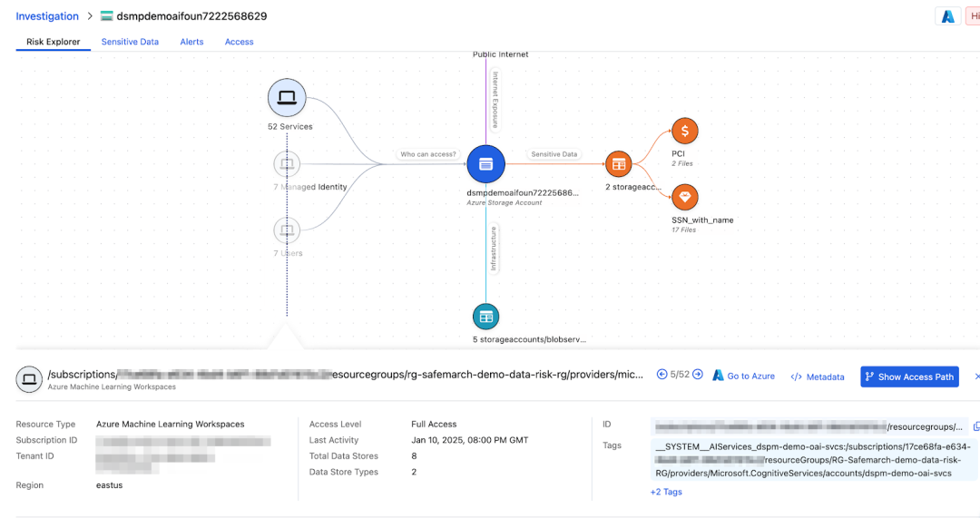Go to next service with right arrow
This screenshot has width=980, height=518.
coord(698,375)
